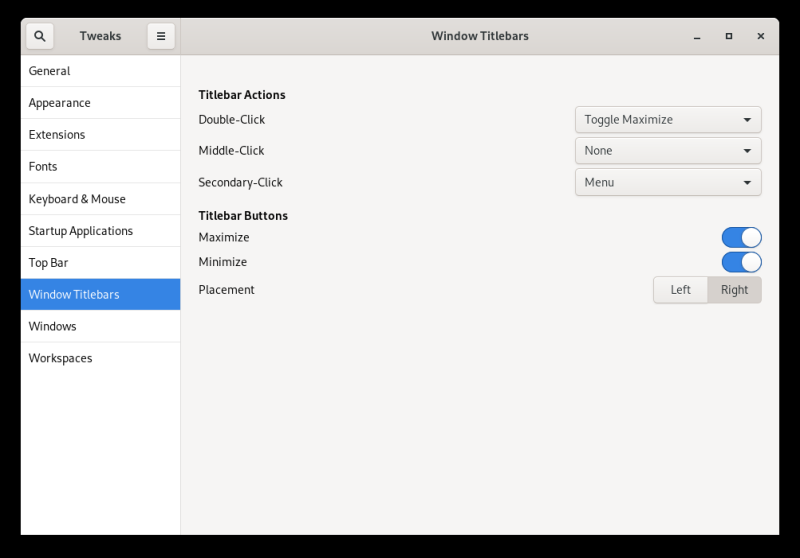Click the Secondary-Click label

[x=240, y=183]
